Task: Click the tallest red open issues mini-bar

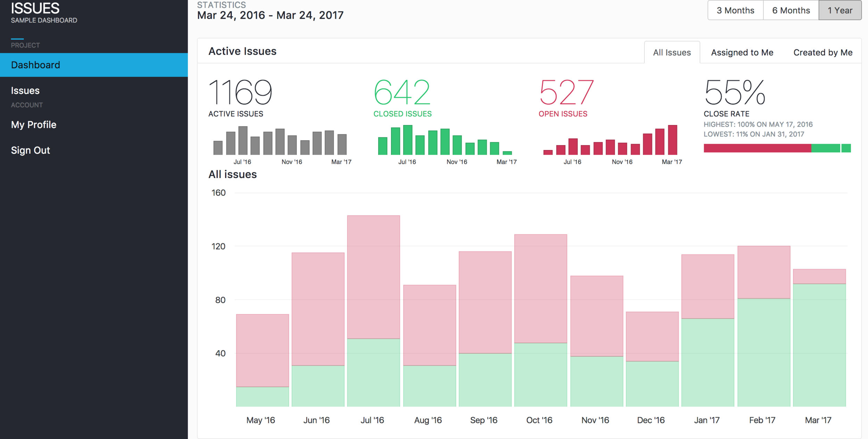Action: pyautogui.click(x=672, y=140)
